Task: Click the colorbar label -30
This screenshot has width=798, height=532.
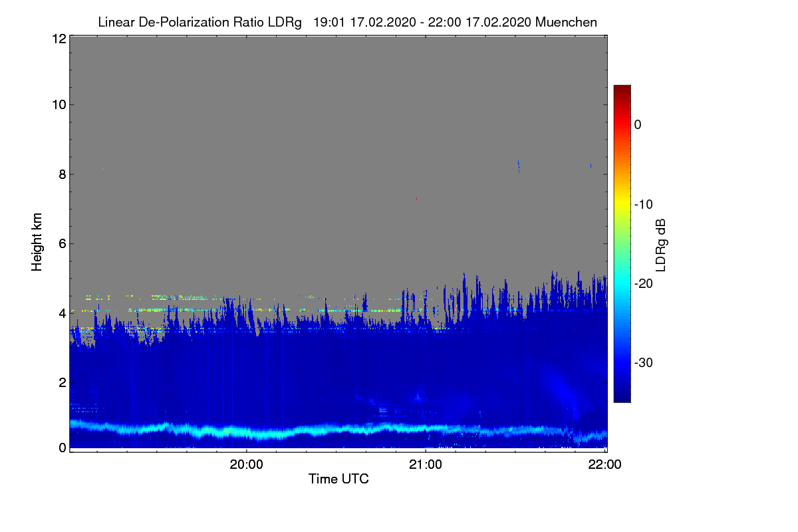Action: [644, 363]
